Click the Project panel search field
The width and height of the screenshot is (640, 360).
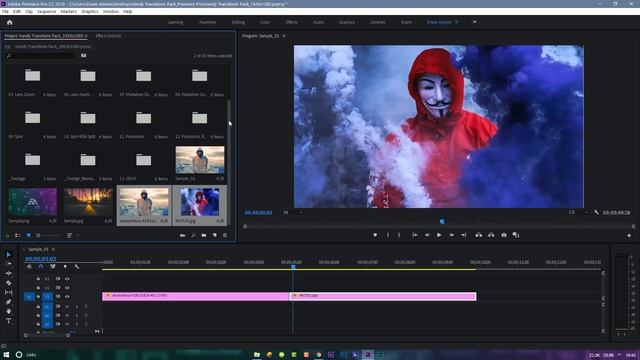click(x=41, y=56)
